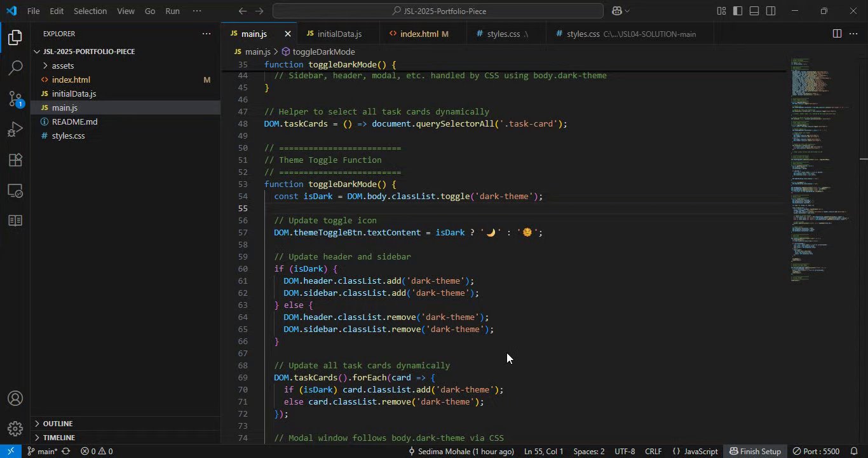868x458 pixels.
Task: Toggle the bottom Panel layout button
Action: click(754, 11)
